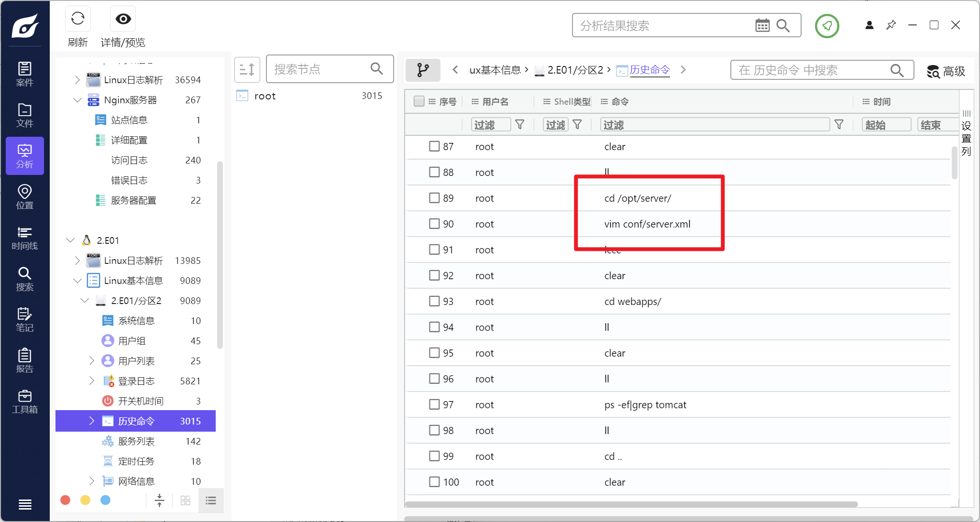Viewport: 980px width, 522px height.
Task: Collapse the Nginx服务器 node
Action: click(x=77, y=100)
